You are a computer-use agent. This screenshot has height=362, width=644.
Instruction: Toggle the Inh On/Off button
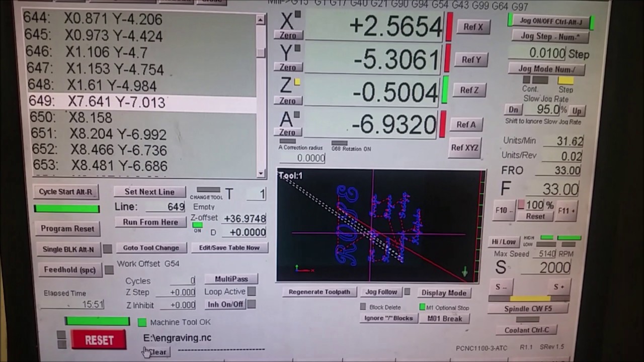(225, 304)
